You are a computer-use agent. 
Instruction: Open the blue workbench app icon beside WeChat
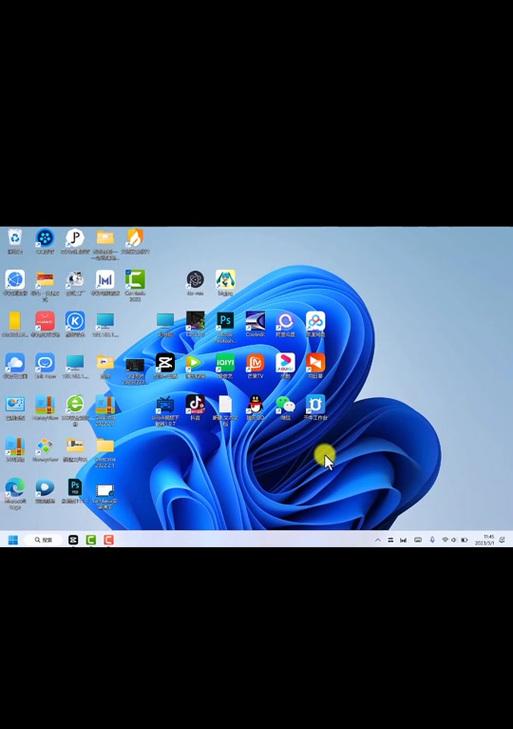(315, 404)
